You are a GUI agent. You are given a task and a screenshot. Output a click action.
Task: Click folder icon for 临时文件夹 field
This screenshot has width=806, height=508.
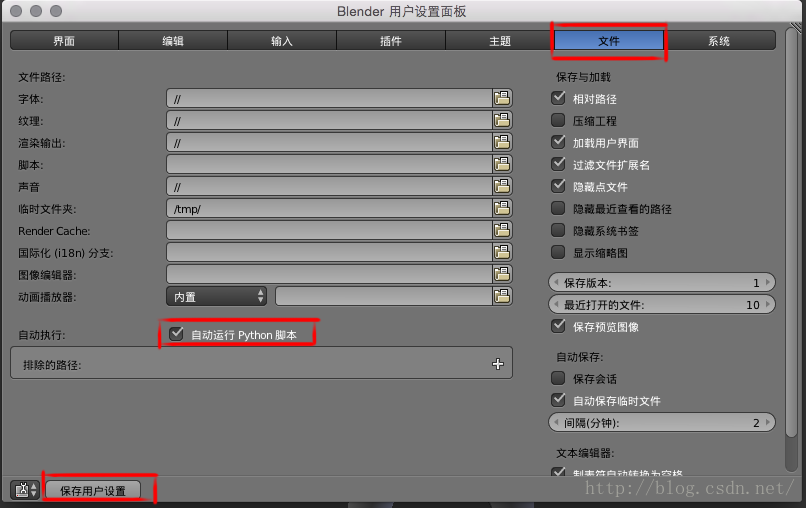(502, 208)
